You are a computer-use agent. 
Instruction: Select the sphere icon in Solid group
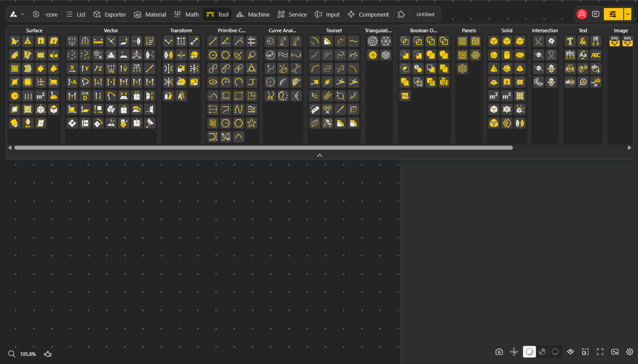click(494, 55)
